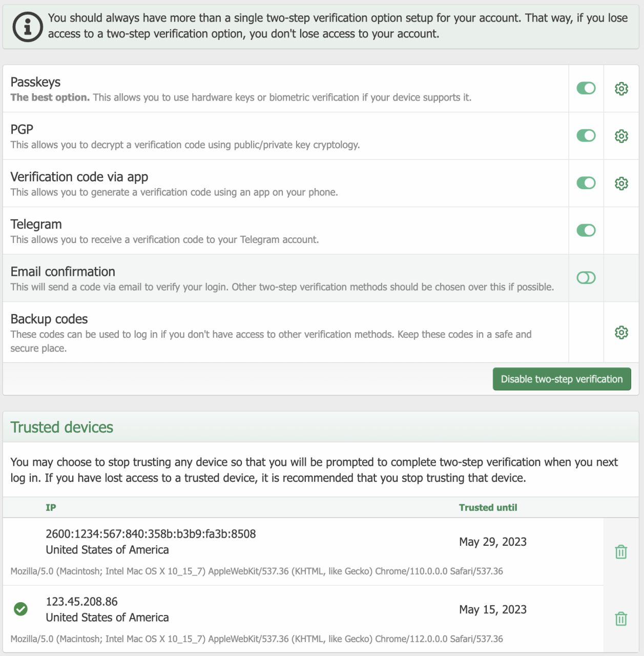Delete trusted device 123.45.208.86
The width and height of the screenshot is (644, 656).
621,619
